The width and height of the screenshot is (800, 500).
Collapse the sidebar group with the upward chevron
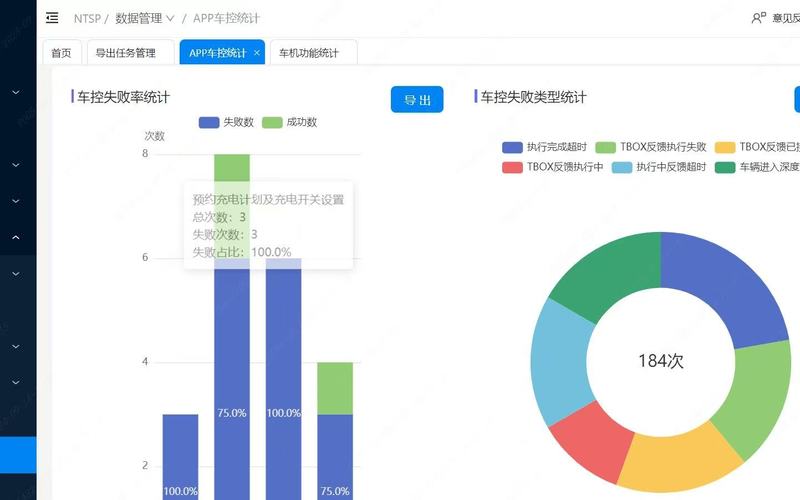point(16,237)
